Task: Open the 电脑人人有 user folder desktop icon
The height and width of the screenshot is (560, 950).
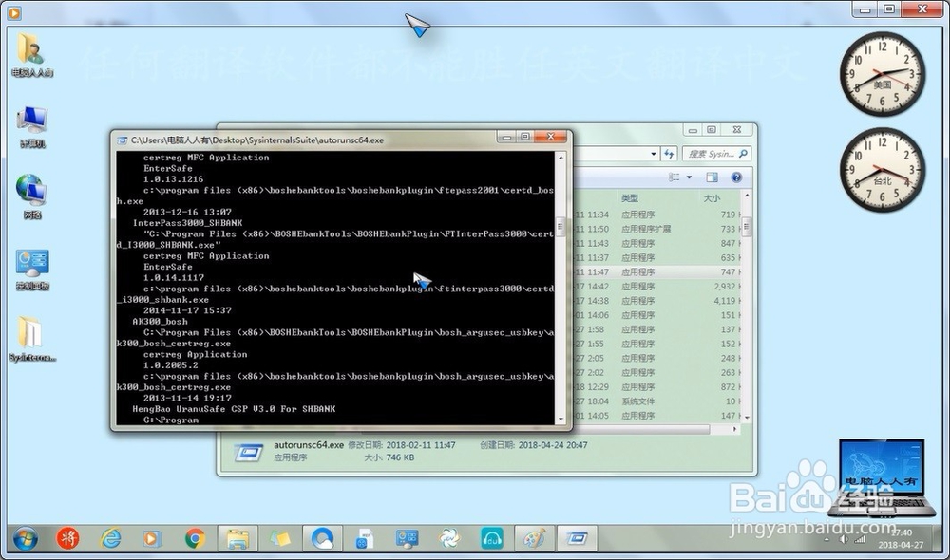Action: (31, 54)
